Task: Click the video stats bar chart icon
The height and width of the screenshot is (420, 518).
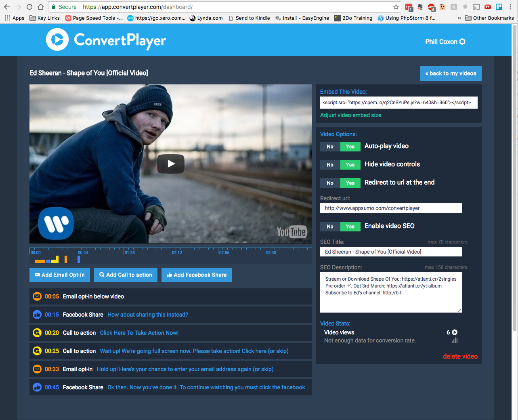Action: [x=455, y=340]
